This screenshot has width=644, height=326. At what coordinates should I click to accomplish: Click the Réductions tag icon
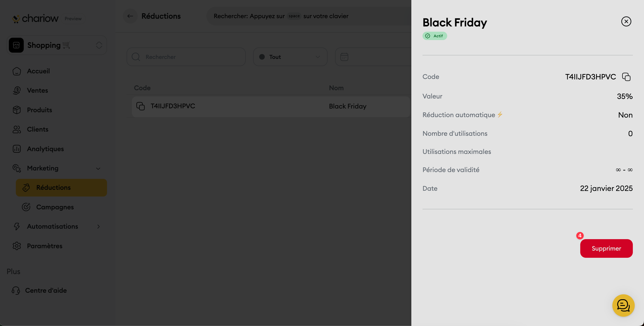(26, 188)
